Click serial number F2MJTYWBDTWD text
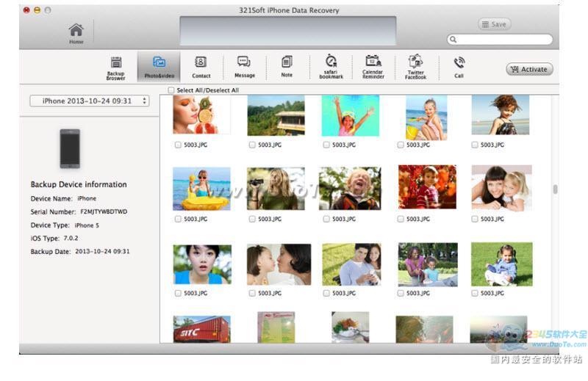Image resolution: width=588 pixels, height=381 pixels. point(104,211)
